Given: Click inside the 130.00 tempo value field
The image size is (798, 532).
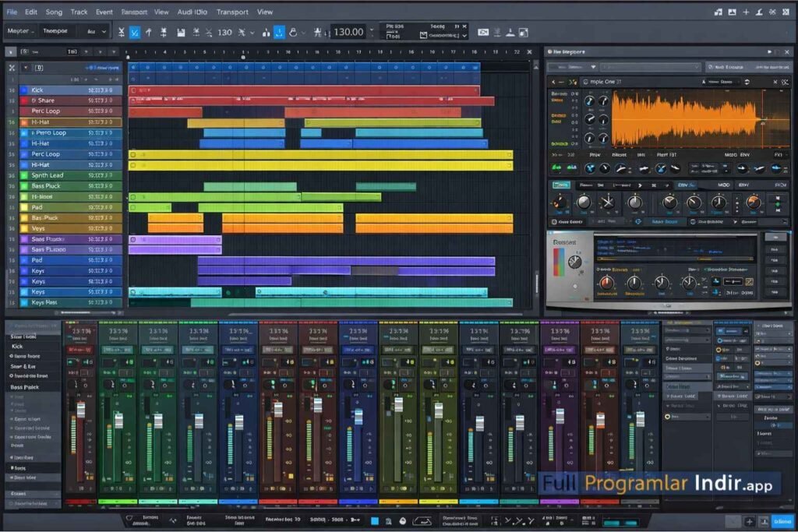Looking at the screenshot, I should [x=348, y=32].
